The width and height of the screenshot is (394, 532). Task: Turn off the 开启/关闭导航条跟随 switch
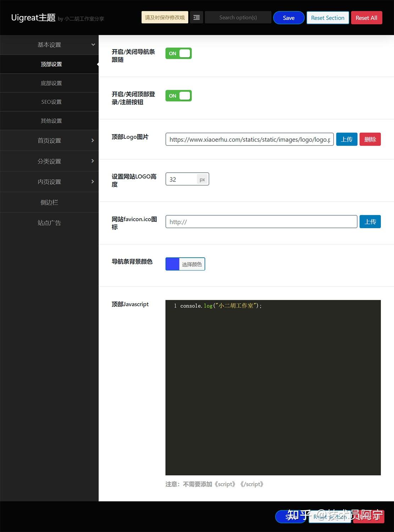tap(178, 53)
